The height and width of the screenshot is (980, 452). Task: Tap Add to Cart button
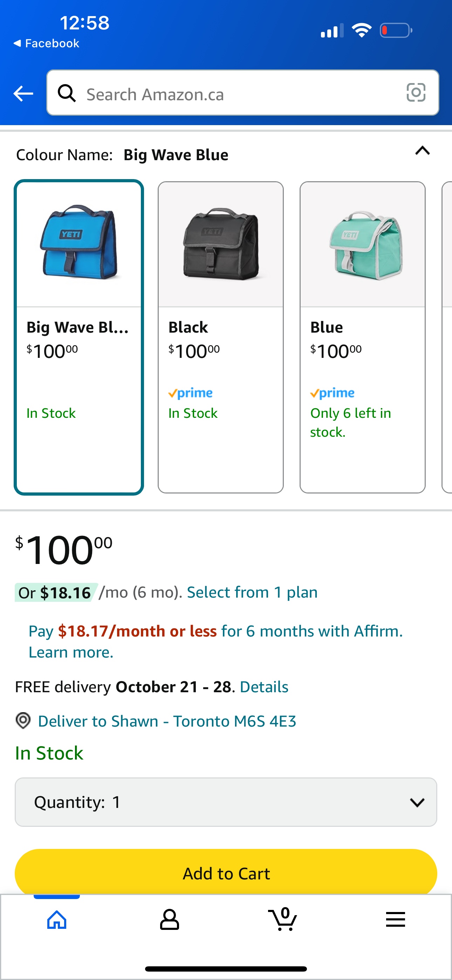tap(226, 873)
